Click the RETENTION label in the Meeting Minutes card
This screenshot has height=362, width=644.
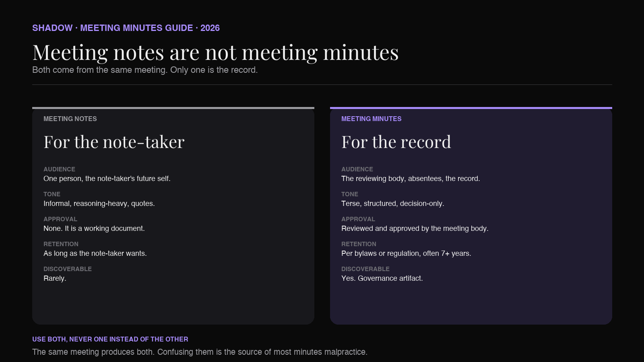point(359,244)
